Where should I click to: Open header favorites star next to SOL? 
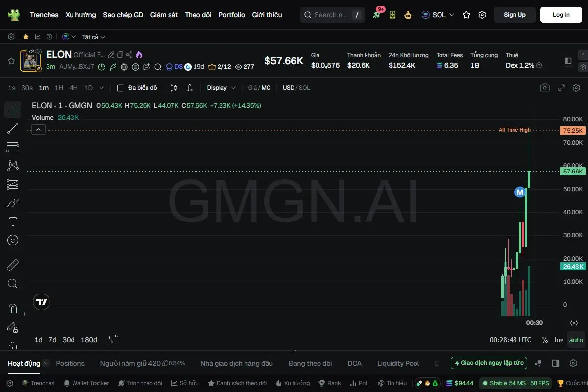point(466,15)
